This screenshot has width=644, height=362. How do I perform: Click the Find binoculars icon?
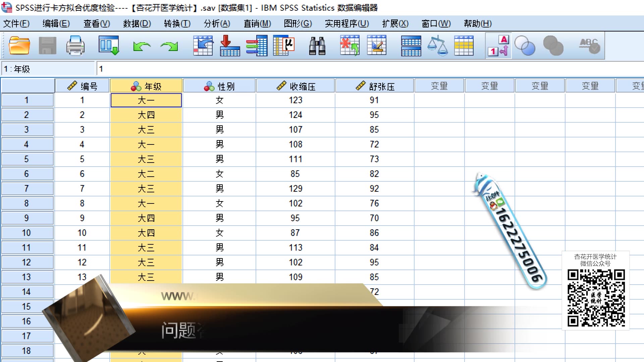point(317,46)
